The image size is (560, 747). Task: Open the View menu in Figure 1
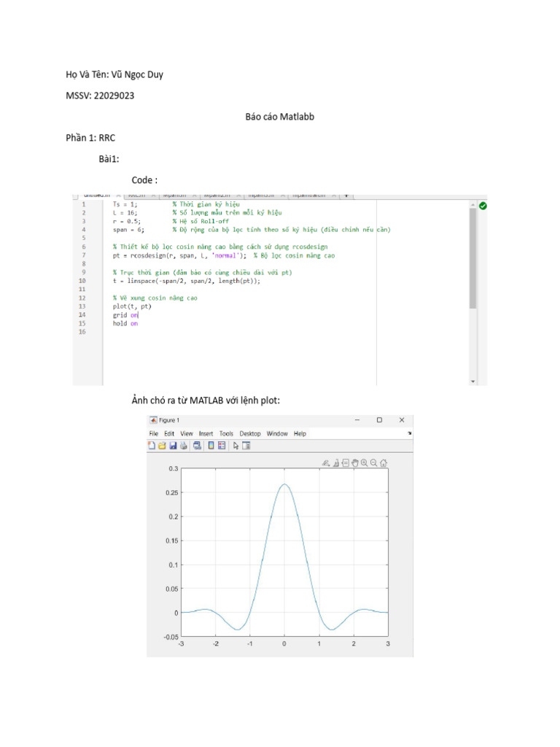click(x=187, y=433)
